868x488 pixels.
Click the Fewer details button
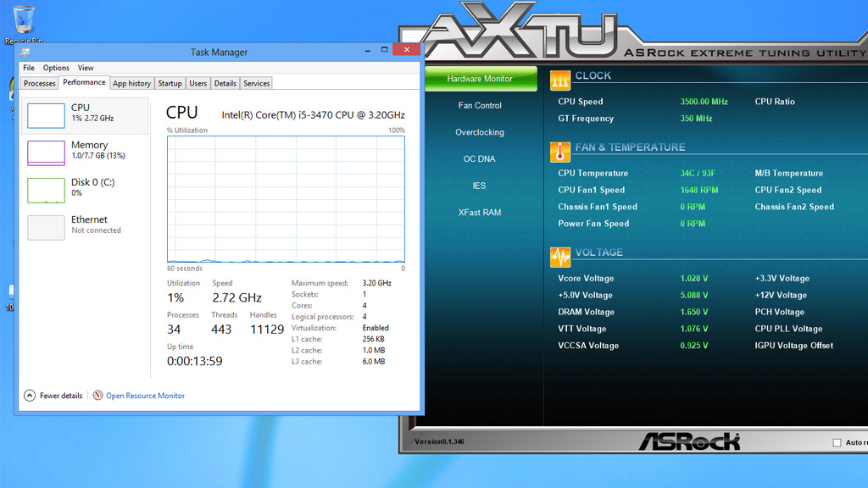click(53, 396)
